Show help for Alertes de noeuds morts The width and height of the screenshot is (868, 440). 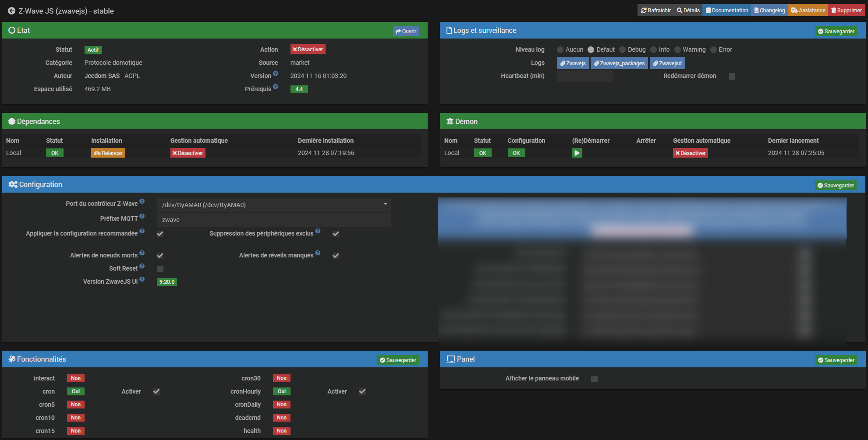pyautogui.click(x=142, y=253)
